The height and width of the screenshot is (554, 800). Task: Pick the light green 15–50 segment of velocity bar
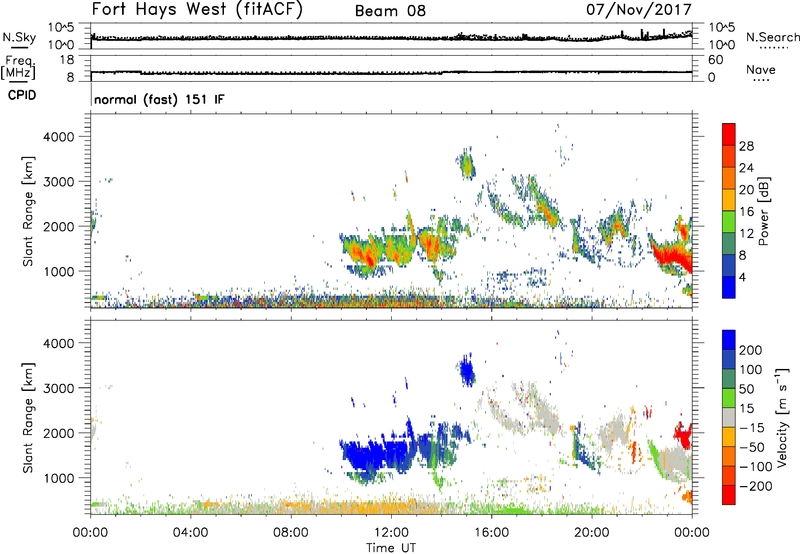coord(729,399)
